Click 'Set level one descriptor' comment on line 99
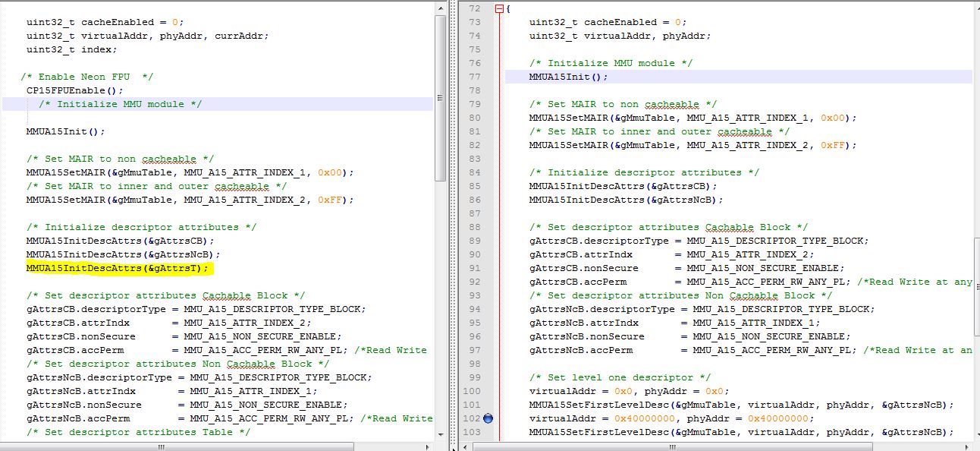This screenshot has width=980, height=451. point(620,377)
